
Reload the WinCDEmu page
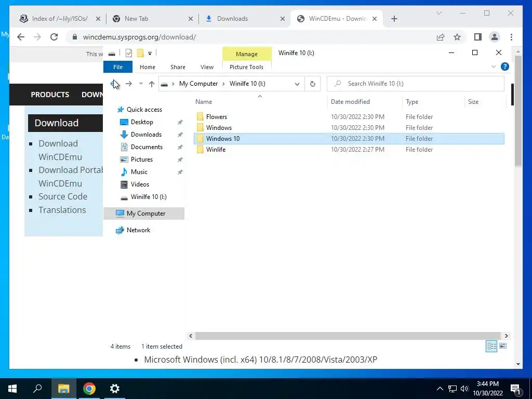coord(54,37)
